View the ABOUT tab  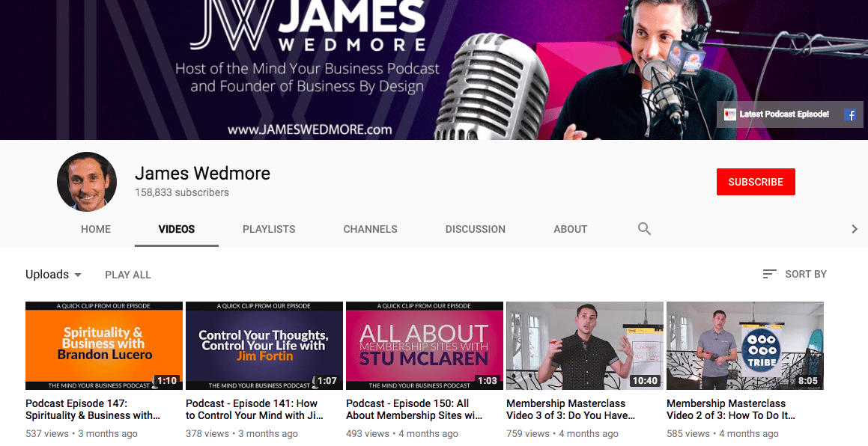click(x=570, y=229)
